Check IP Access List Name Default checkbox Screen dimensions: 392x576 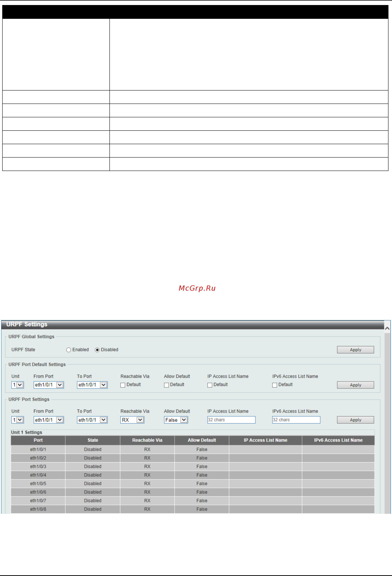pos(210,385)
